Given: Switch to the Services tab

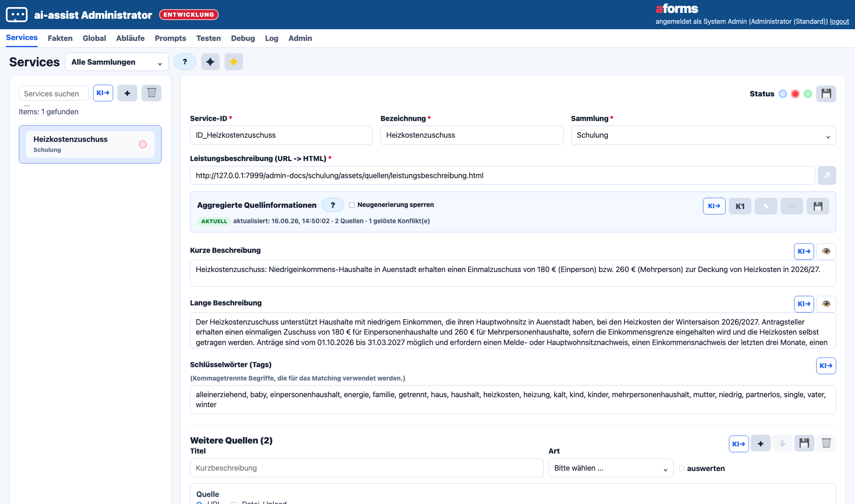Looking at the screenshot, I should pos(22,38).
